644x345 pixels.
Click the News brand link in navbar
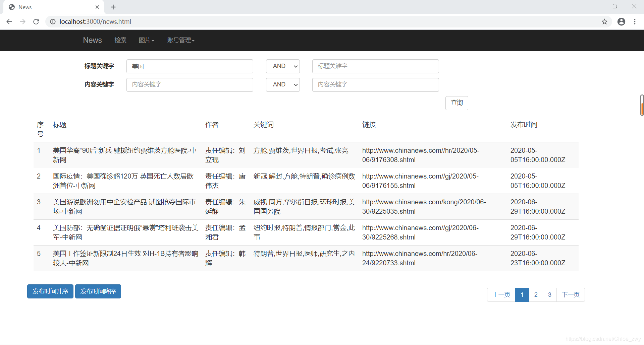[x=92, y=40]
